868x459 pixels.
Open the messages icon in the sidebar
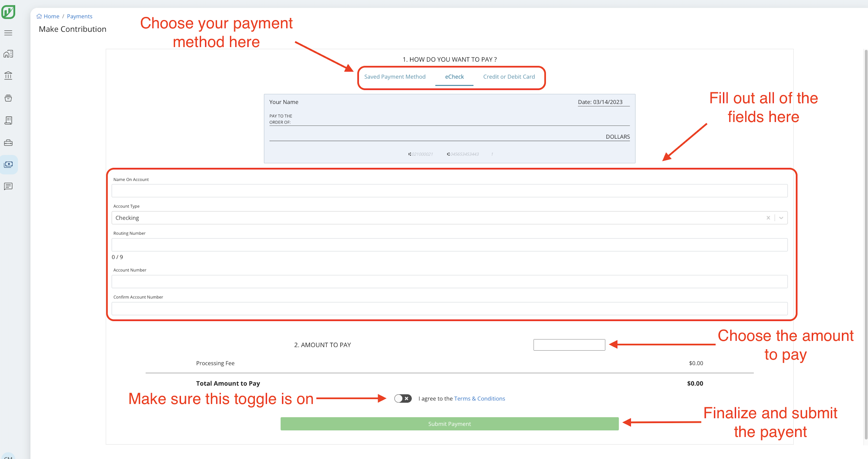[x=8, y=187]
